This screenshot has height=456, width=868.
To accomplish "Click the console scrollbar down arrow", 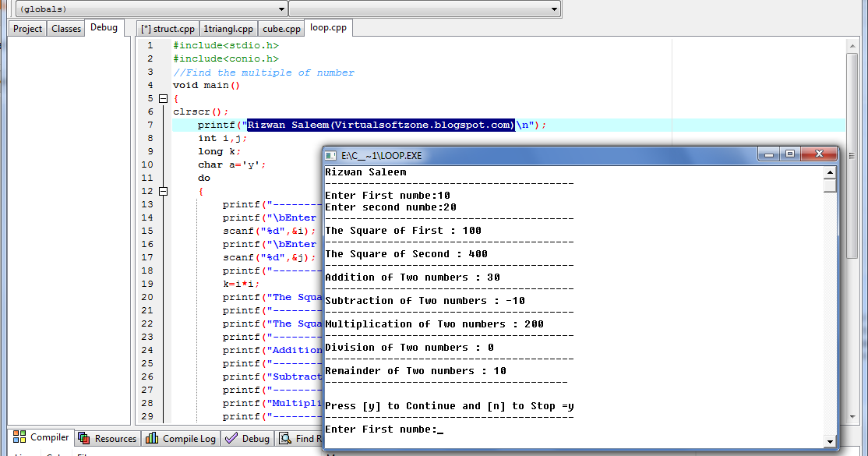I will tap(829, 442).
